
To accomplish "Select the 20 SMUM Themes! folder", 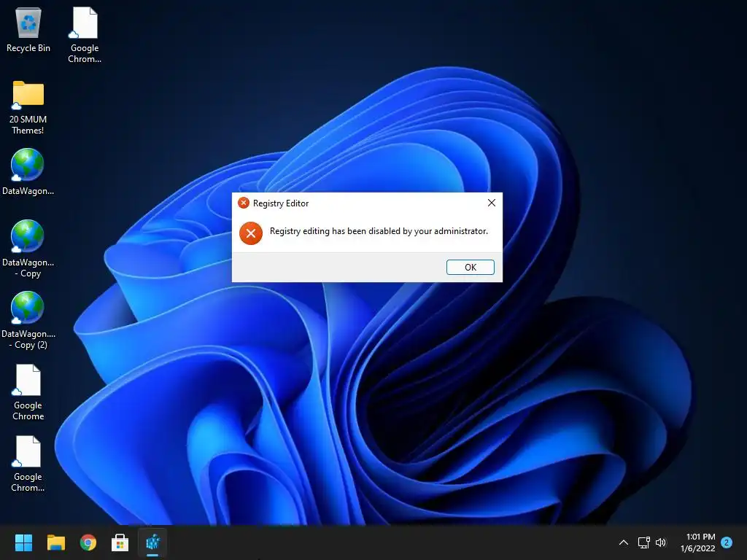I will [x=28, y=107].
